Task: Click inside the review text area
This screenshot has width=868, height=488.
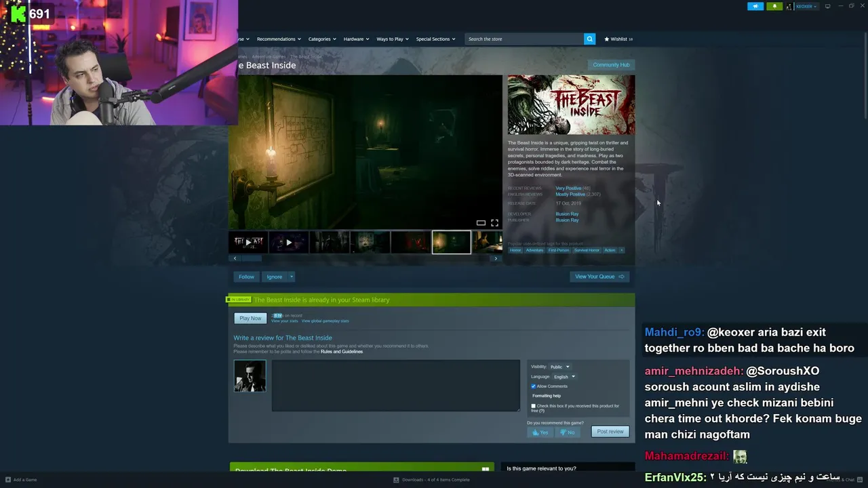Action: pyautogui.click(x=395, y=385)
